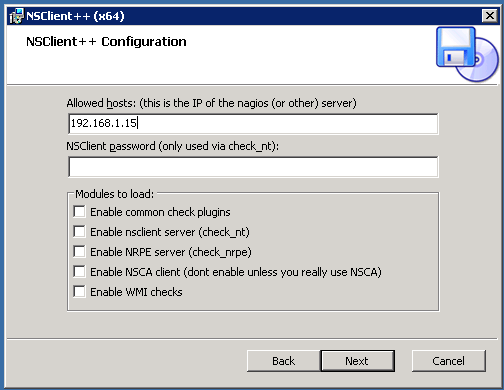The width and height of the screenshot is (504, 390).
Task: Go to the Next installer step
Action: pos(357,361)
